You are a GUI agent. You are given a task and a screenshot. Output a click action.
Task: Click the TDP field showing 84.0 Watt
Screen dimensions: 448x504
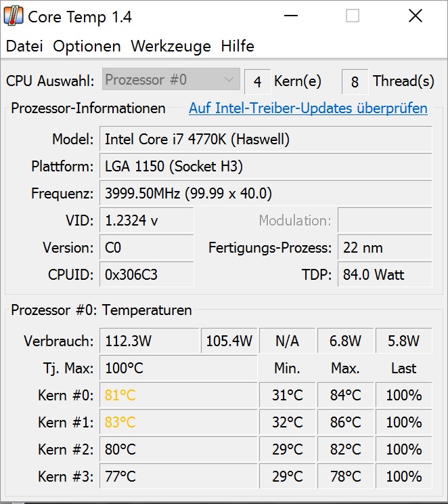(x=384, y=275)
